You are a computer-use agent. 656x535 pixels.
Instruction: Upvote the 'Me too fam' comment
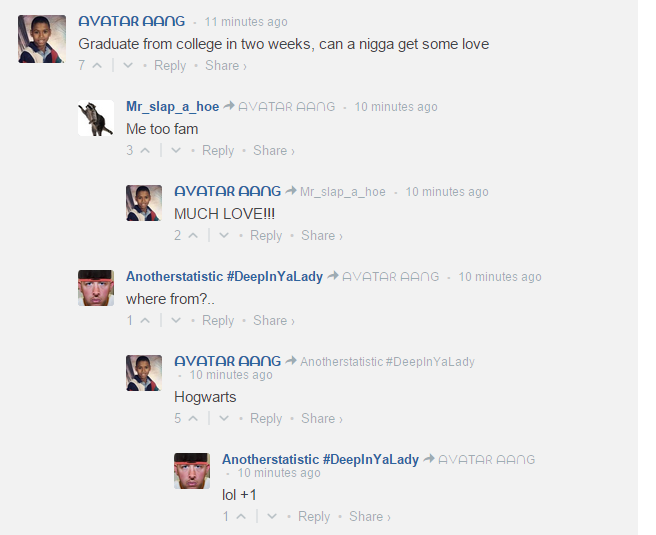(145, 151)
